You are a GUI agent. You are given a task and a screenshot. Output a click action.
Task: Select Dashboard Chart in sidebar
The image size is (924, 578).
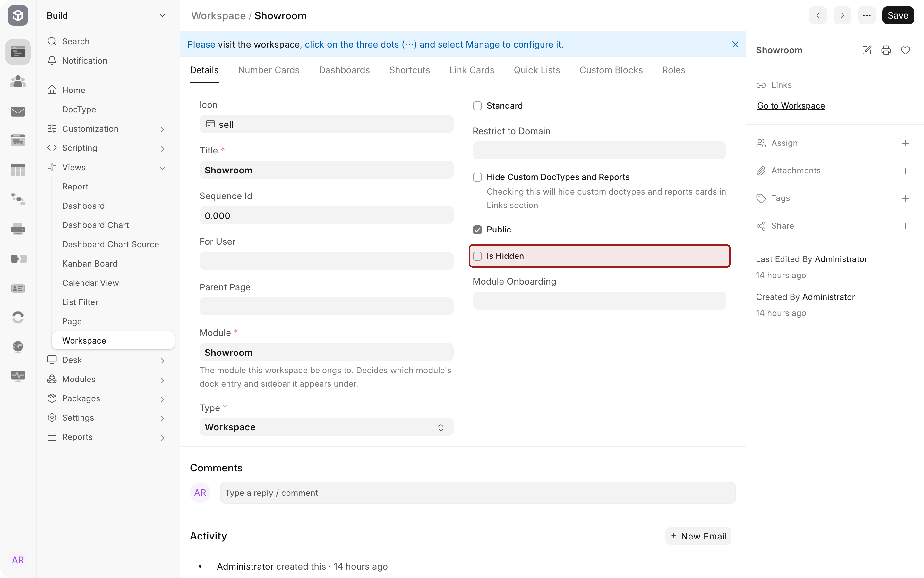[x=96, y=225]
